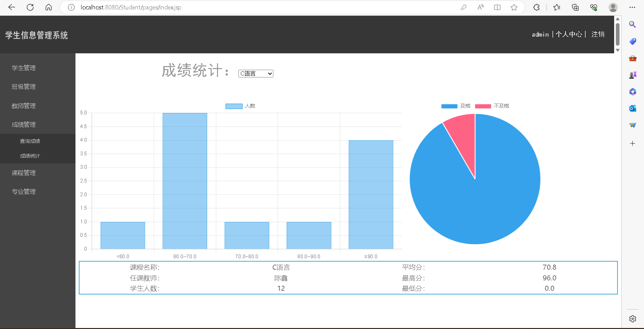Open Browser essentials heart icon
This screenshot has width=644, height=329.
[594, 7]
